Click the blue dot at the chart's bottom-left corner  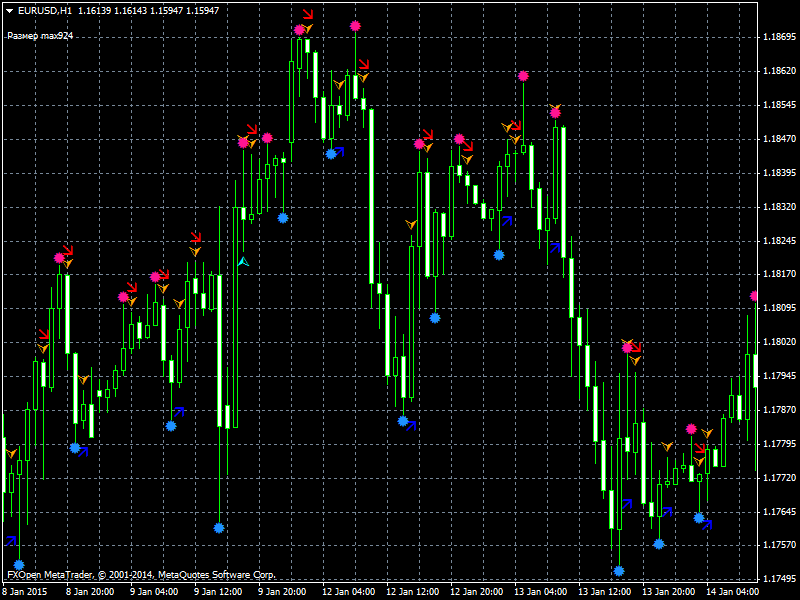click(x=19, y=564)
